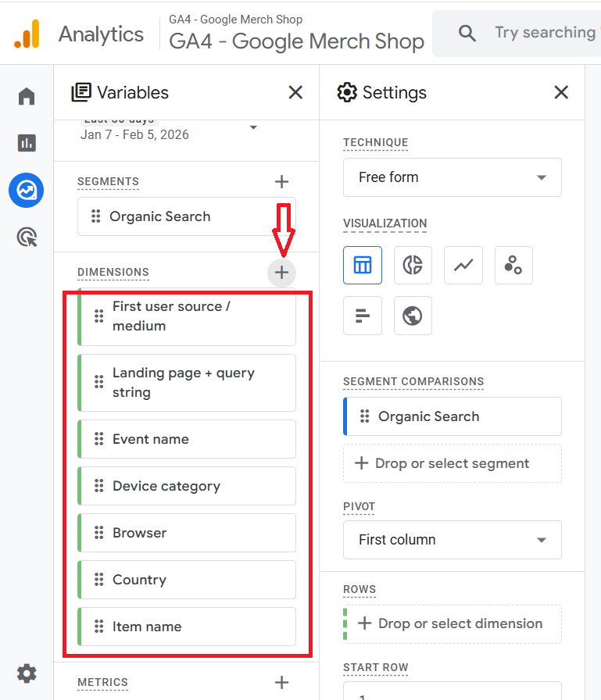Select Organic Search in Segment Comparisons
The width and height of the screenshot is (601, 700).
[x=453, y=416]
